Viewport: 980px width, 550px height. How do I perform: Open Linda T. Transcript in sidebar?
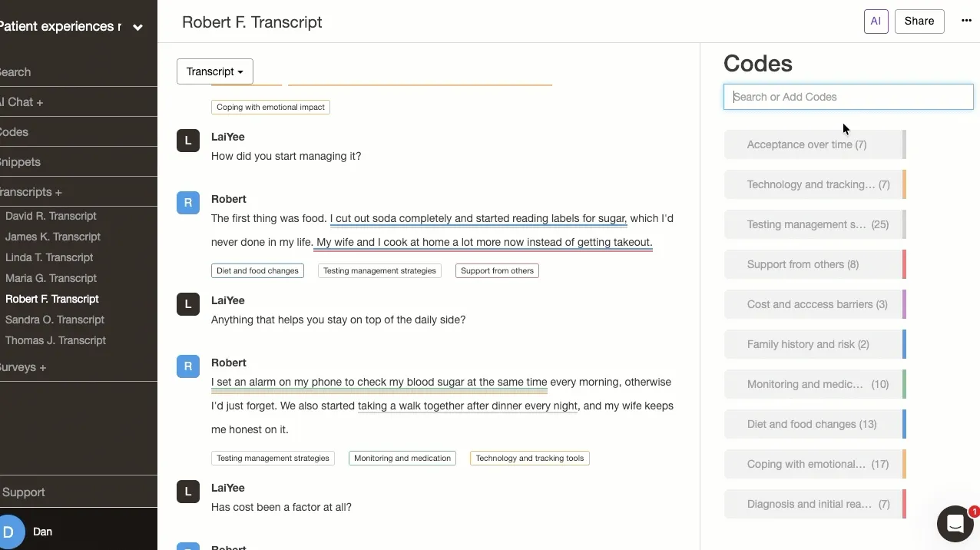pos(49,257)
